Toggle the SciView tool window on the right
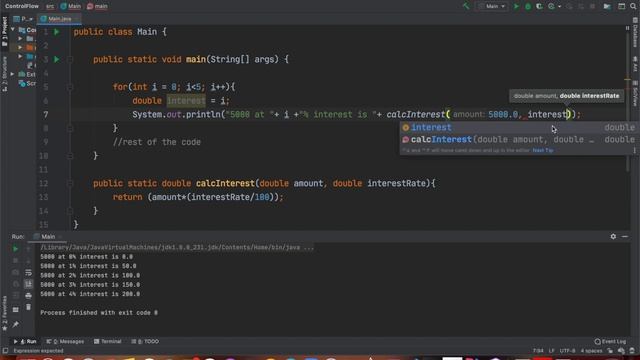 coord(635,93)
